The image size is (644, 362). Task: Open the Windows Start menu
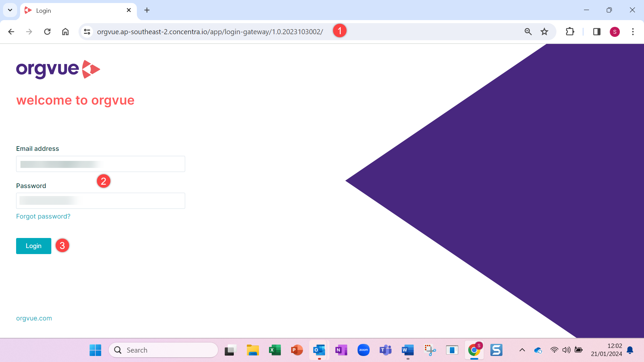coord(95,350)
